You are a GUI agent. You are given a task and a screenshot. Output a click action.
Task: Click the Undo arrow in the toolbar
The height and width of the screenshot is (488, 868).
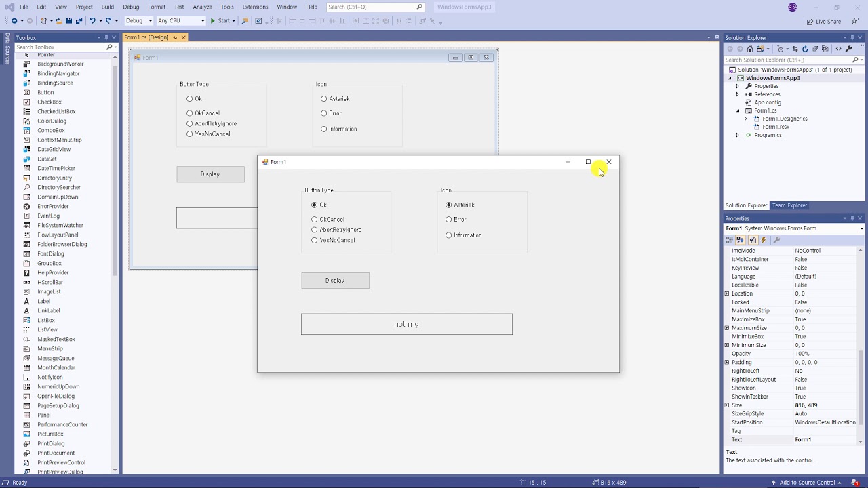point(92,20)
